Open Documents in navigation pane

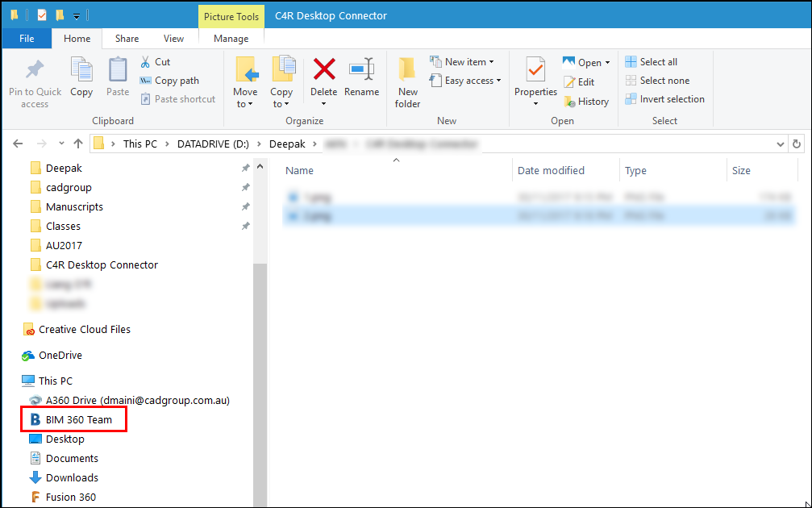(65, 458)
